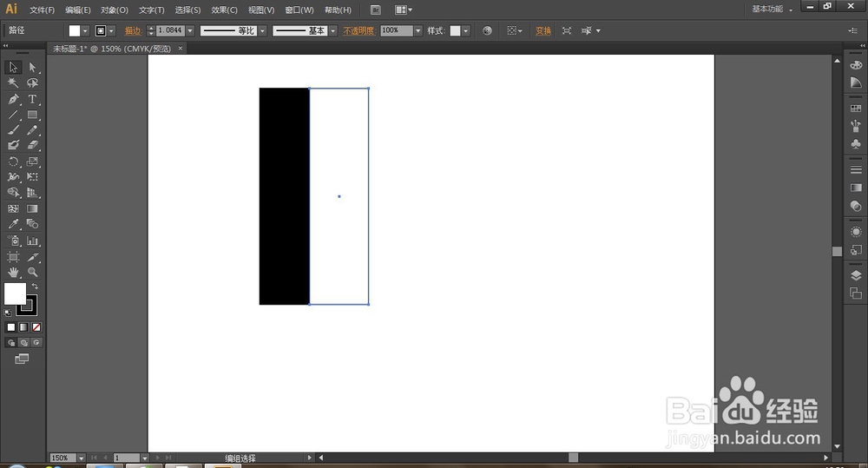Screen dimensions: 868x468
Task: Open stroke weight dropdown
Action: tap(190, 31)
